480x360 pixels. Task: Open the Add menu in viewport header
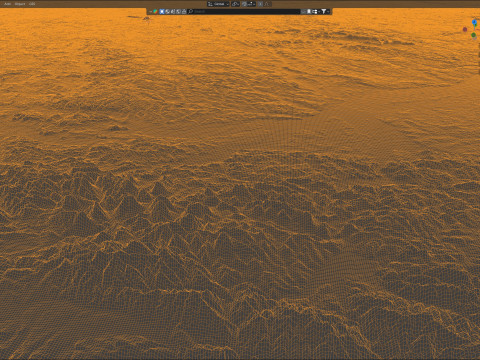(7, 4)
